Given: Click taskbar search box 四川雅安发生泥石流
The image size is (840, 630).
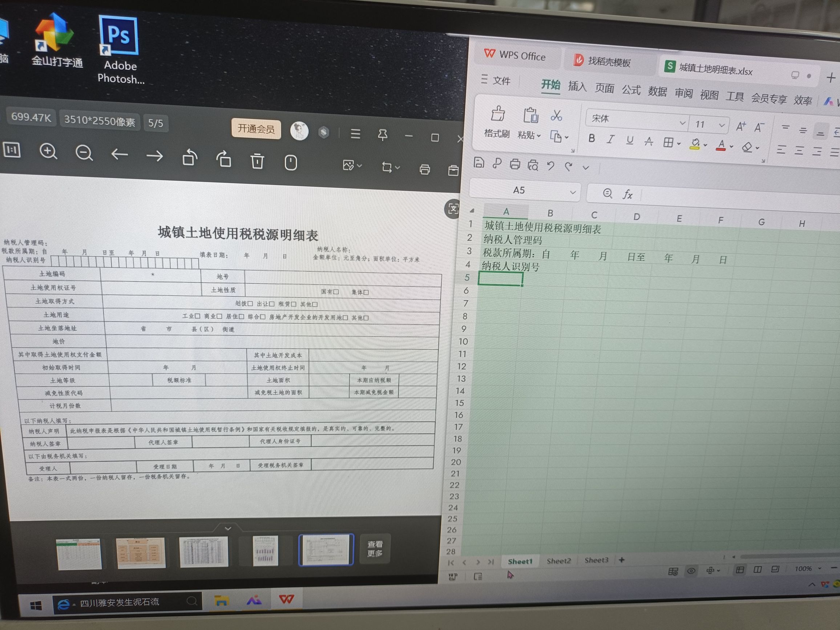Looking at the screenshot, I should point(127,602).
